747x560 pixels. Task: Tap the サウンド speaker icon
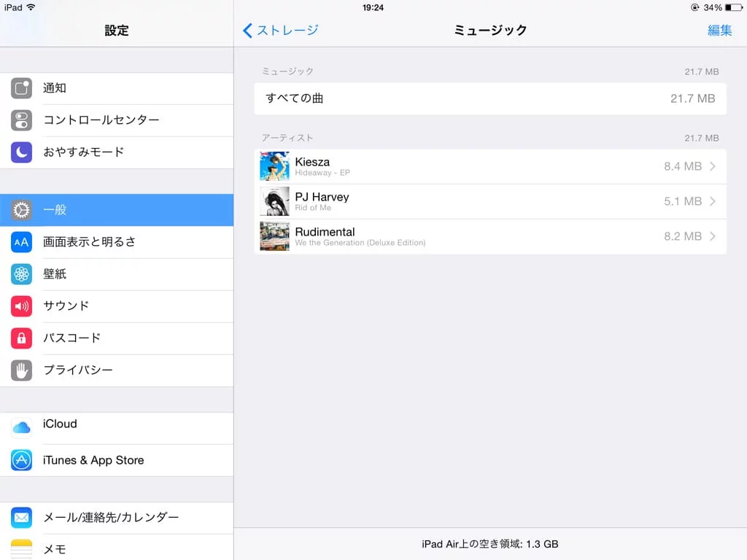click(21, 306)
